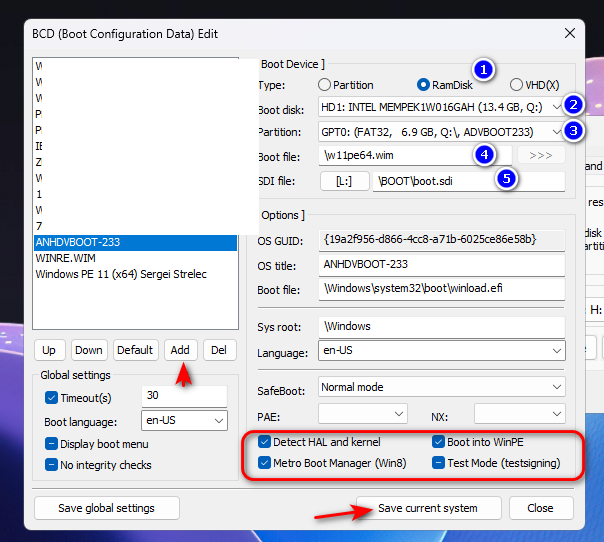The height and width of the screenshot is (542, 604).
Task: Select the WINRE.WIM entry in the list
Action: [135, 258]
